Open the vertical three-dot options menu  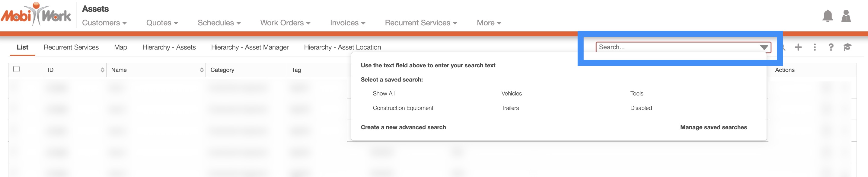[815, 47]
